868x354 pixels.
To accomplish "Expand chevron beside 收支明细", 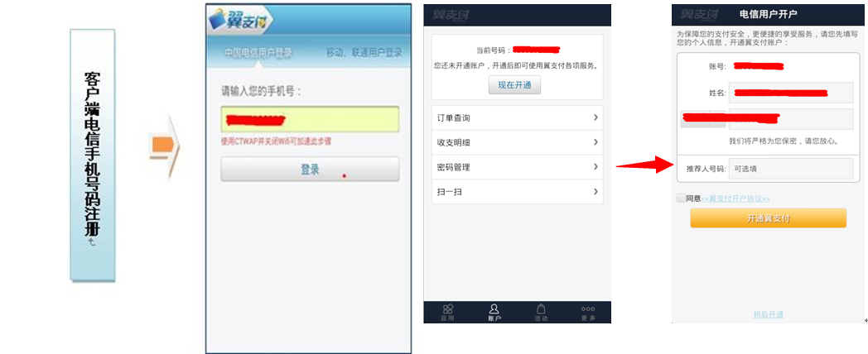I will [x=596, y=142].
